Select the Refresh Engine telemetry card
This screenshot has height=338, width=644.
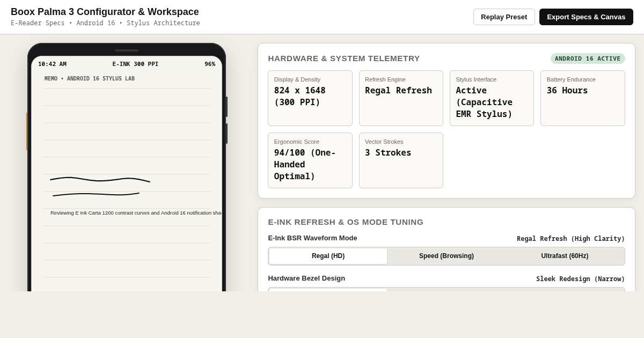[x=401, y=98]
